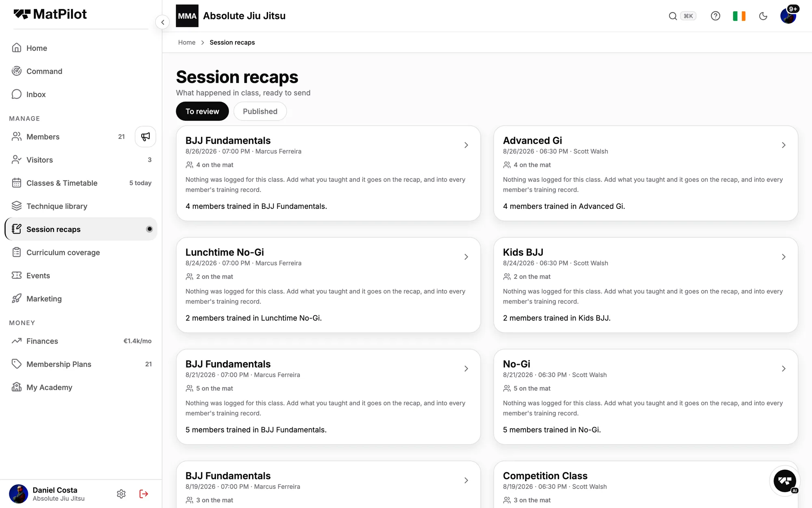This screenshot has width=812, height=508.
Task: Click the Irish flag language icon
Action: click(x=739, y=16)
